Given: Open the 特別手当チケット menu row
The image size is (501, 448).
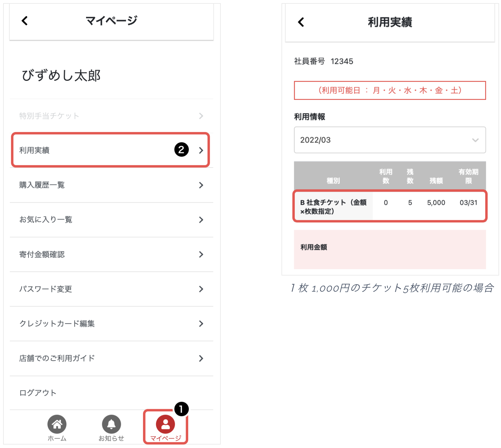Looking at the screenshot, I should coord(111,116).
